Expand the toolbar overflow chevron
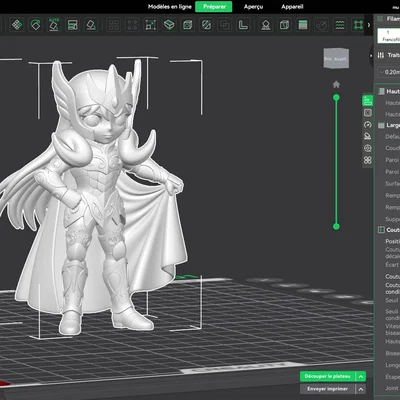The height and width of the screenshot is (400, 400). 369,25
